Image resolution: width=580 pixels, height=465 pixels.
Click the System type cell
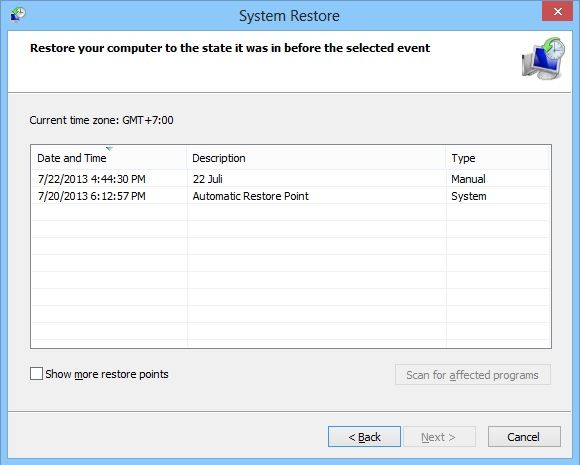(x=469, y=196)
